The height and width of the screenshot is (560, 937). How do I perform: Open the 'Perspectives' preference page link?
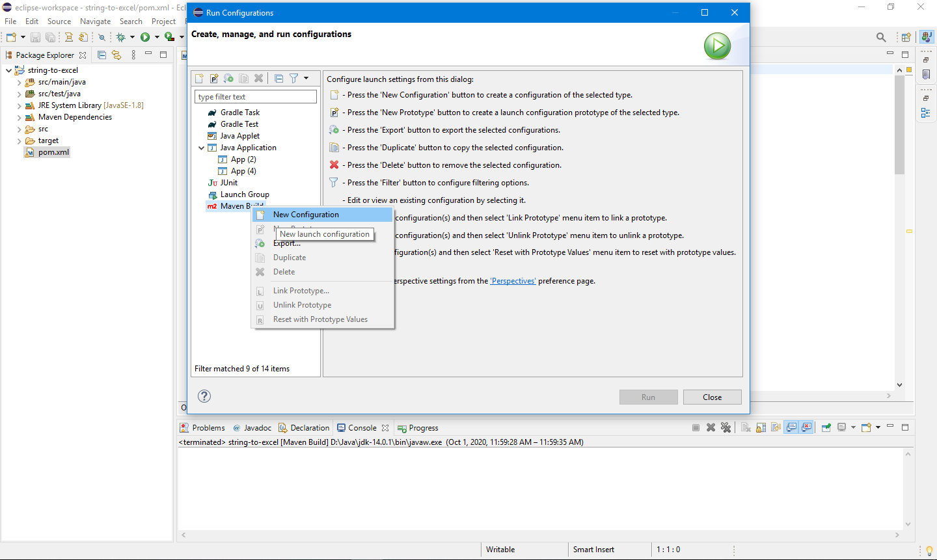pyautogui.click(x=513, y=281)
